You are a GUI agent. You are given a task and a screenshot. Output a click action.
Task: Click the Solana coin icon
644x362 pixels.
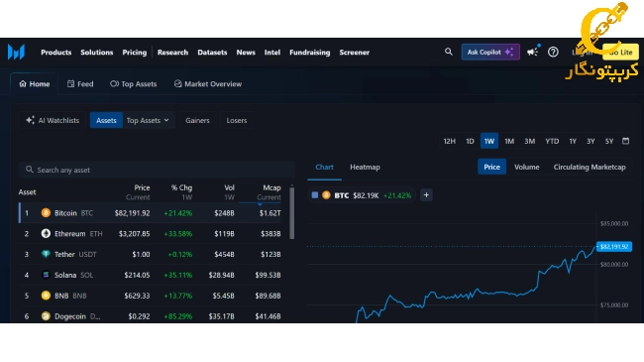(x=46, y=275)
